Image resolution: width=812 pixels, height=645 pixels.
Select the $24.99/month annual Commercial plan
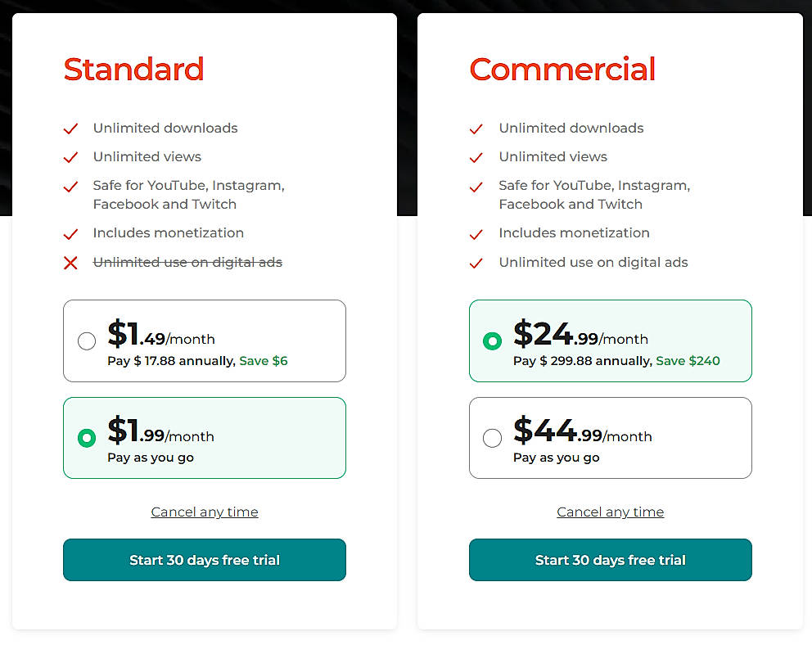coord(492,341)
